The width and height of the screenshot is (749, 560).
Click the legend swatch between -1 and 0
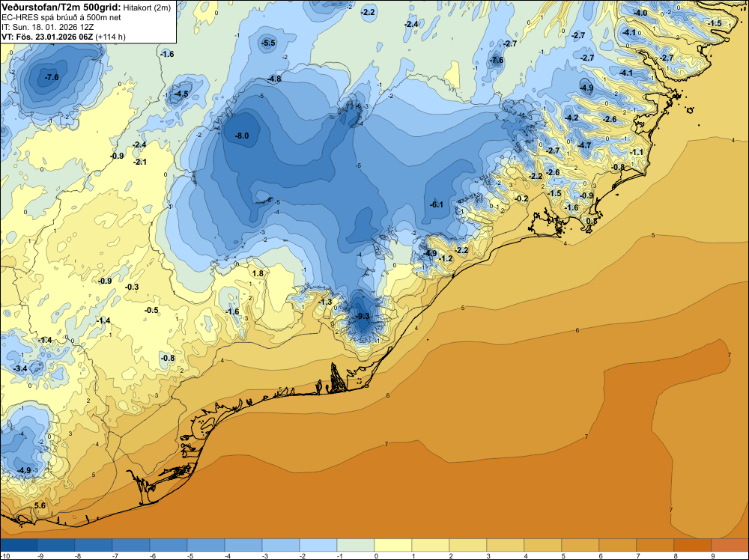pyautogui.click(x=356, y=545)
